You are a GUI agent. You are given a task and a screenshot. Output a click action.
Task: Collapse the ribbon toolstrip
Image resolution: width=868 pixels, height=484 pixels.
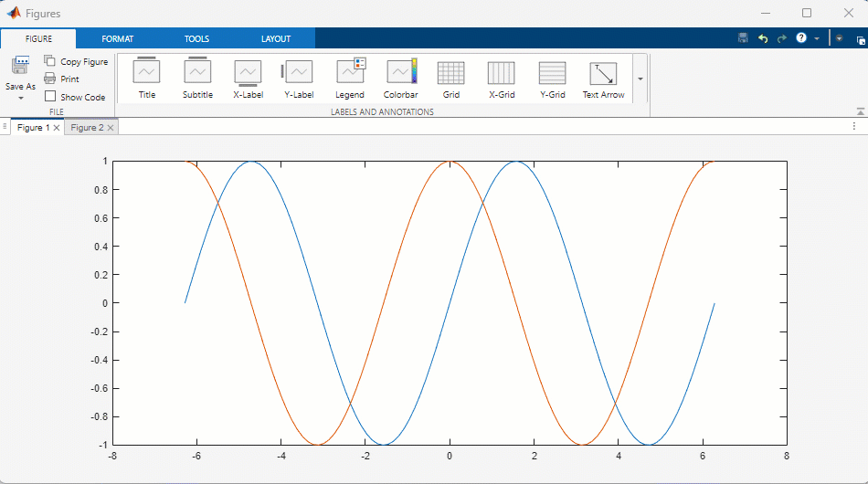pyautogui.click(x=860, y=111)
